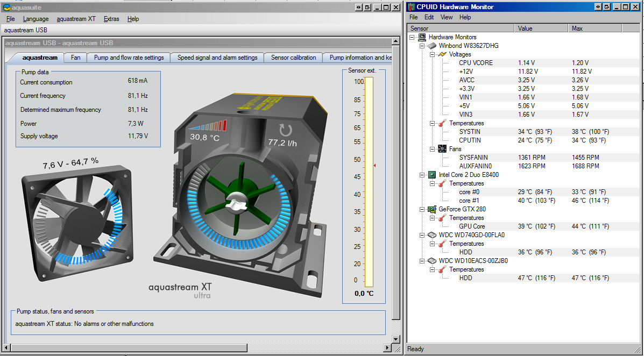644x356 pixels.
Task: Click aquasuite vertical scrollbar up arrow
Action: tap(395, 41)
